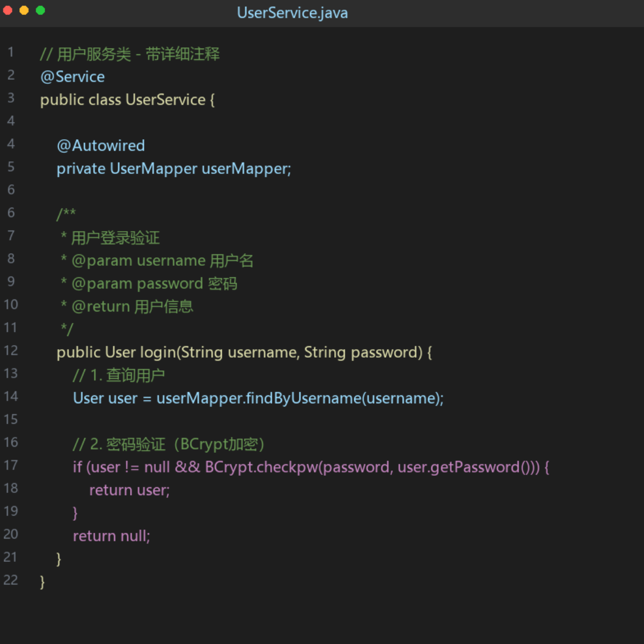The width and height of the screenshot is (644, 644).
Task: Click the closing brace on line 19
Action: [75, 513]
